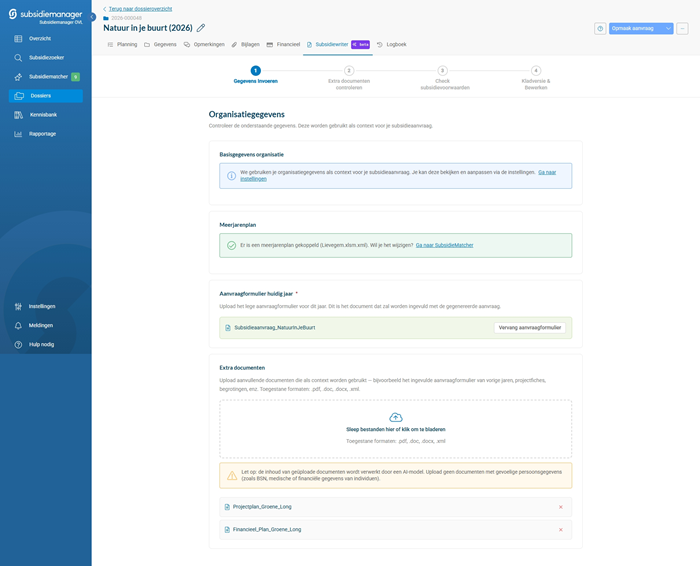Viewport: 700px width, 566px height.
Task: Click the document icon beside Subsidieaanvraag_NatuurInJeBuurt
Action: pos(228,328)
